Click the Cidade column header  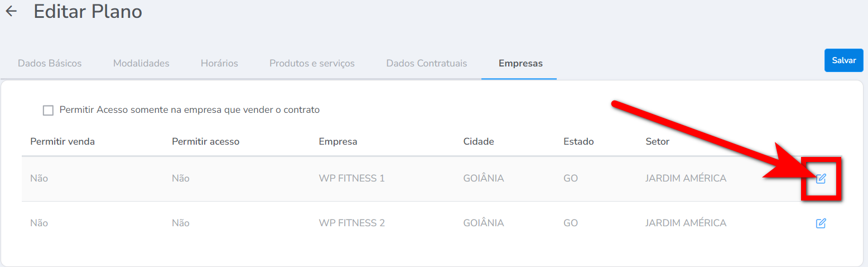[x=479, y=141]
